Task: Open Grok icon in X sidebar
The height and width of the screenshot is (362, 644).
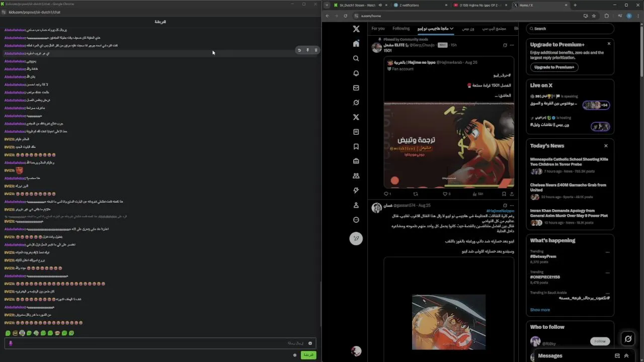Action: point(356,102)
